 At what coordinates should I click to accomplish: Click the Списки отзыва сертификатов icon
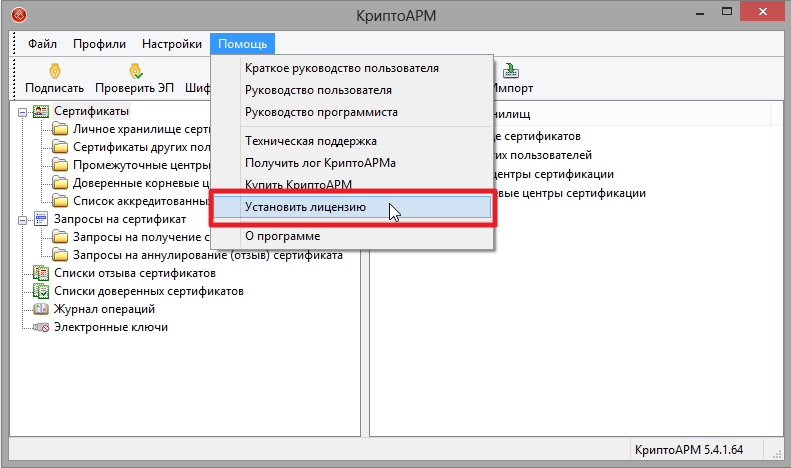click(x=41, y=273)
